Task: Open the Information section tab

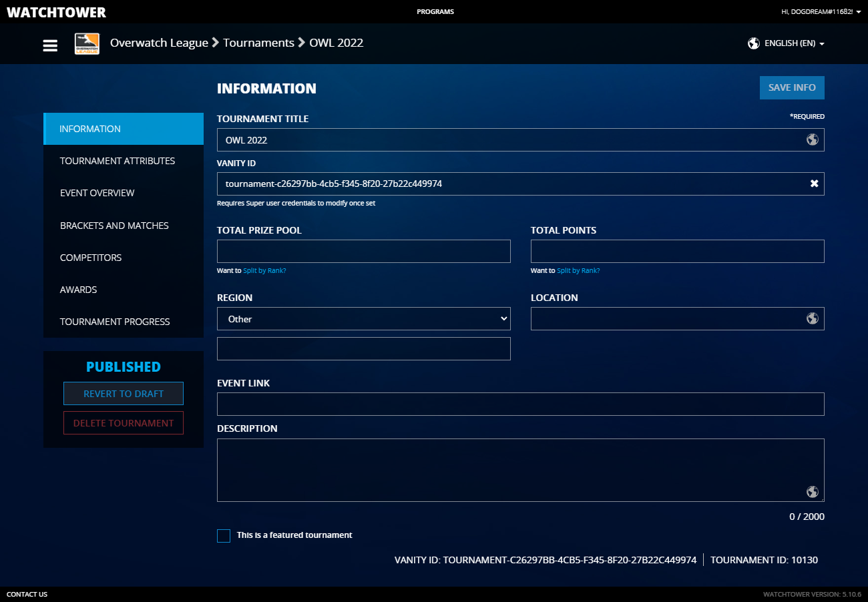Action: [x=124, y=129]
